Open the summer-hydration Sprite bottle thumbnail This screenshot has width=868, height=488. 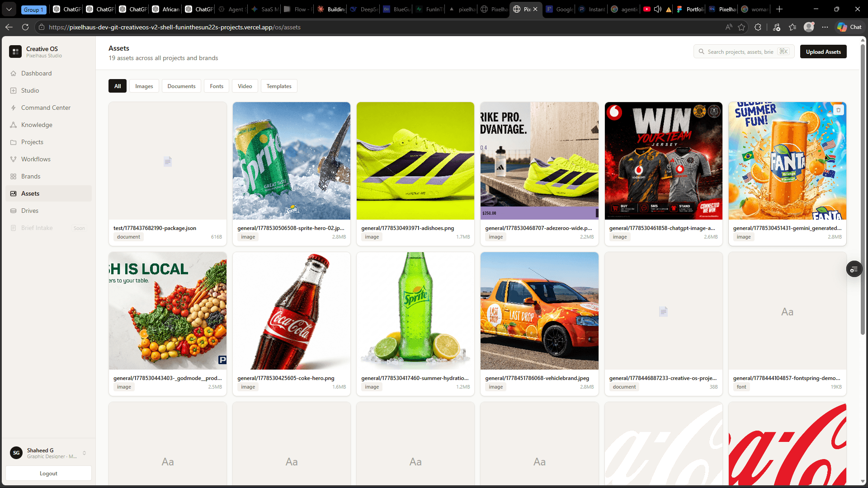click(x=415, y=311)
